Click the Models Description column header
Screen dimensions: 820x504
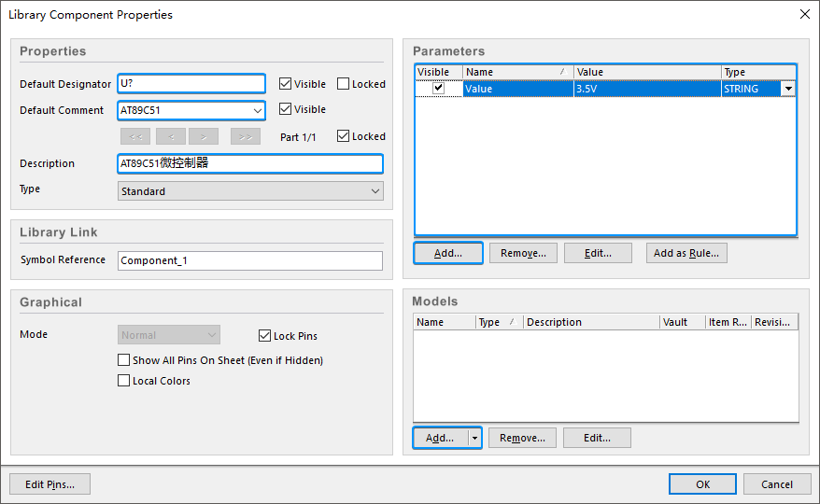coord(591,322)
